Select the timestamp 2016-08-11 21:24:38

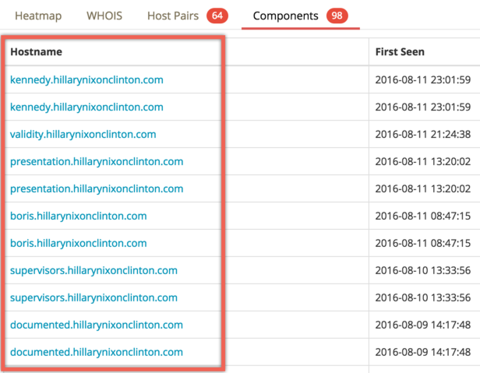point(423,134)
